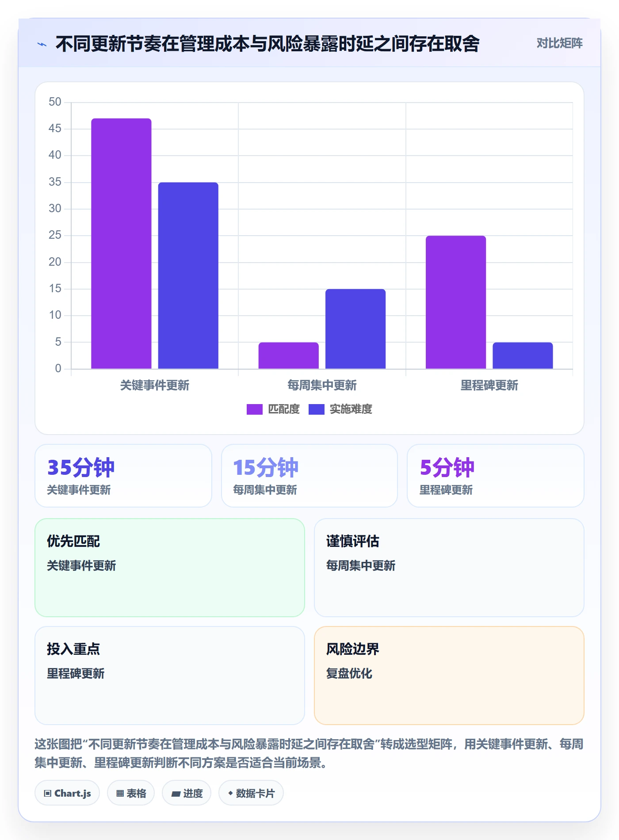Image resolution: width=619 pixels, height=840 pixels.
Task: Select the 风险边界 matrix cell
Action: pyautogui.click(x=449, y=676)
